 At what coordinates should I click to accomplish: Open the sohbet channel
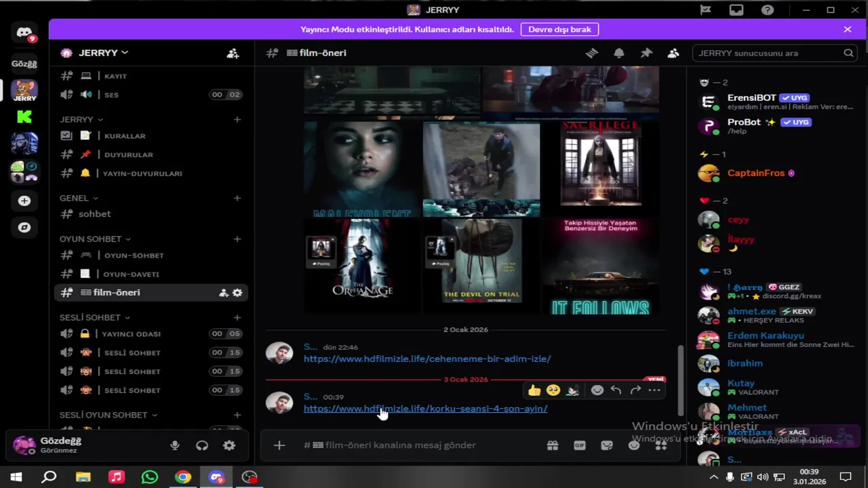click(x=151, y=213)
